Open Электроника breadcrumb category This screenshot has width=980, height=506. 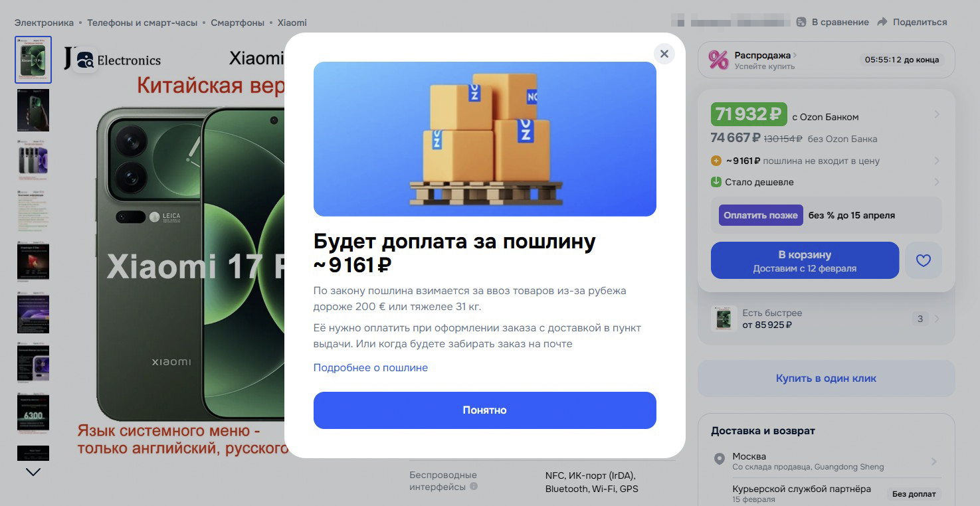[44, 23]
